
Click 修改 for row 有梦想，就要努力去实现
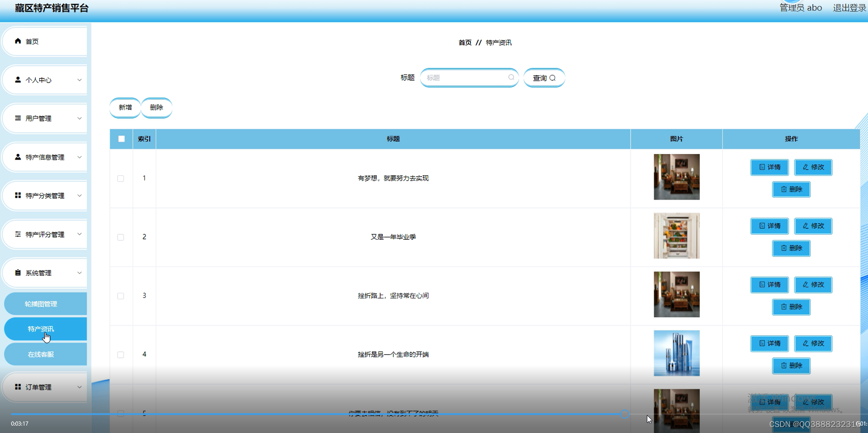pos(813,167)
